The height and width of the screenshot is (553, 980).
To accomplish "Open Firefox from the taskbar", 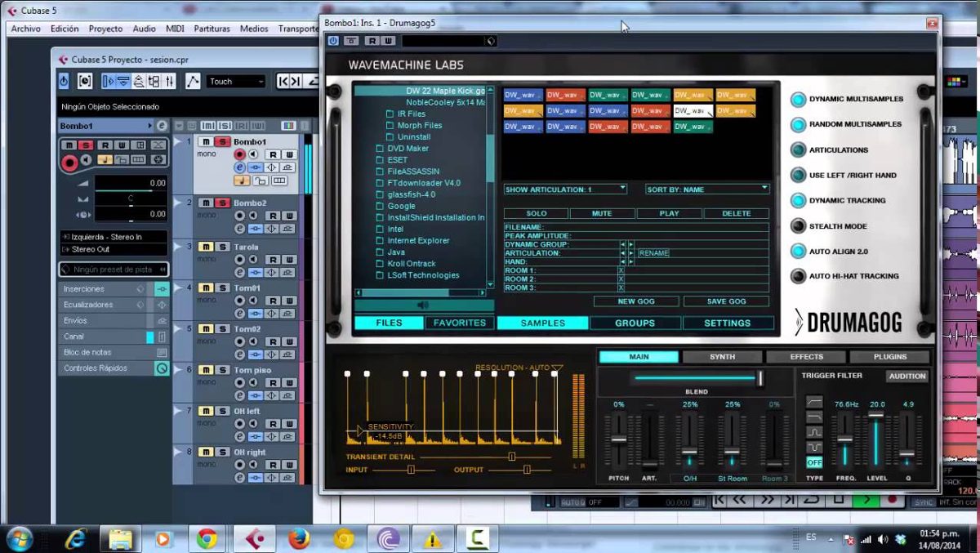I will pyautogui.click(x=299, y=538).
